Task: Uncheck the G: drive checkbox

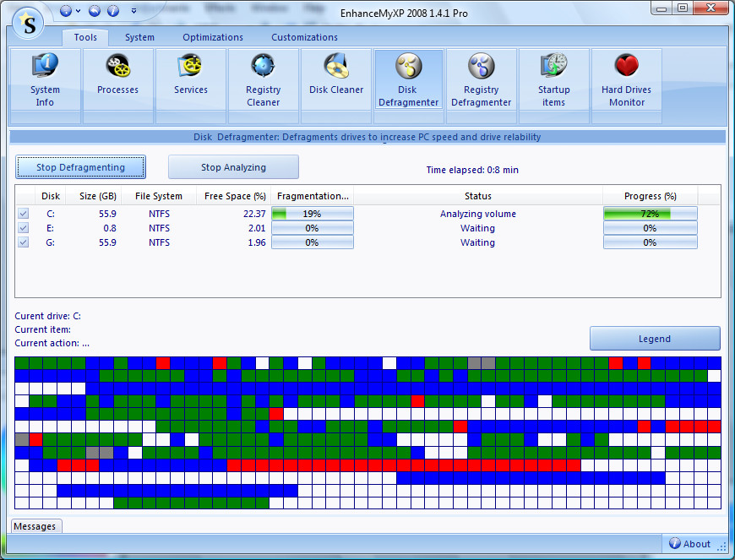Action: 23,242
